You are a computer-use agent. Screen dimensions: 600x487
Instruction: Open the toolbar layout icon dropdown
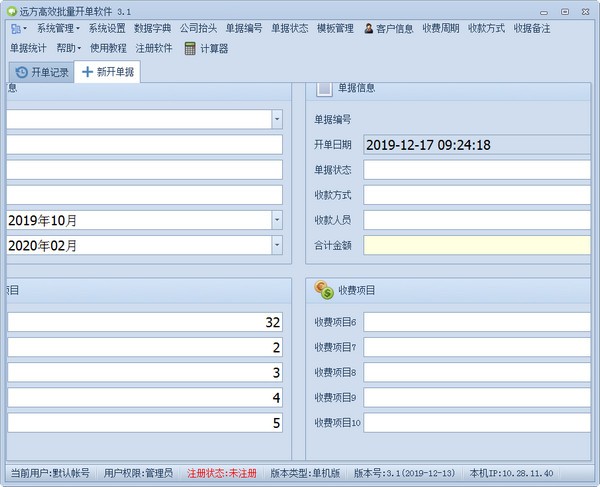pos(18,28)
